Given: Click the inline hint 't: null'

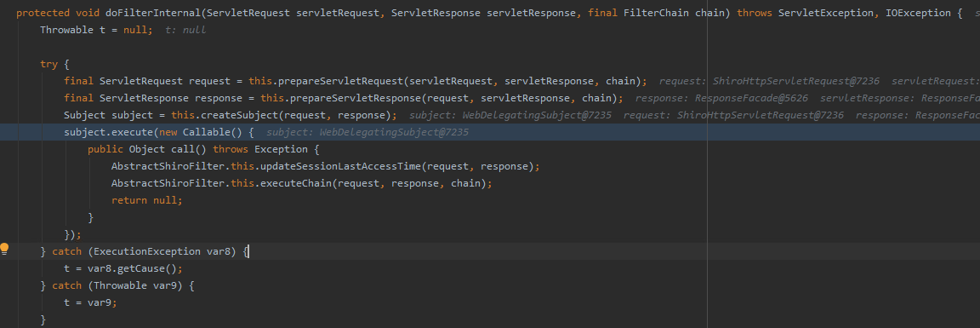Looking at the screenshot, I should 185,30.
